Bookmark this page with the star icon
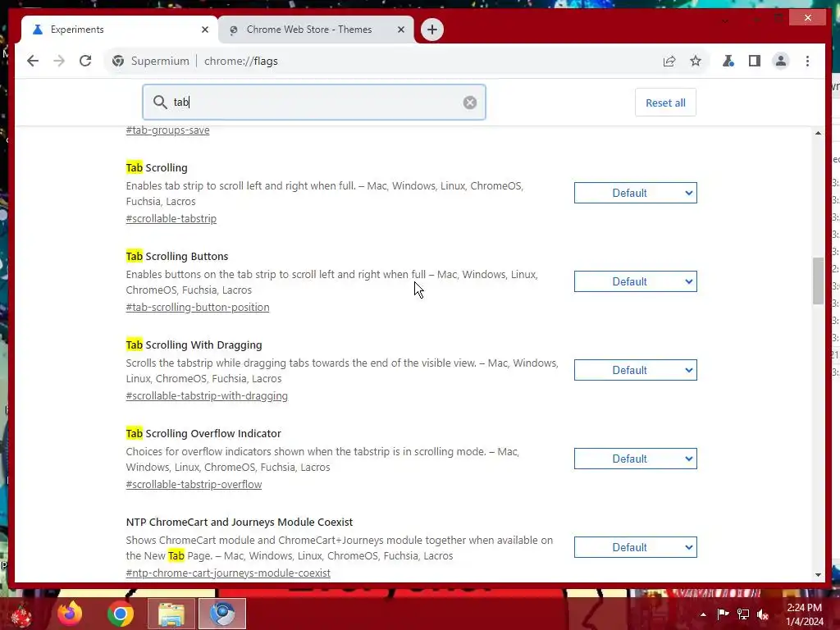 point(696,61)
